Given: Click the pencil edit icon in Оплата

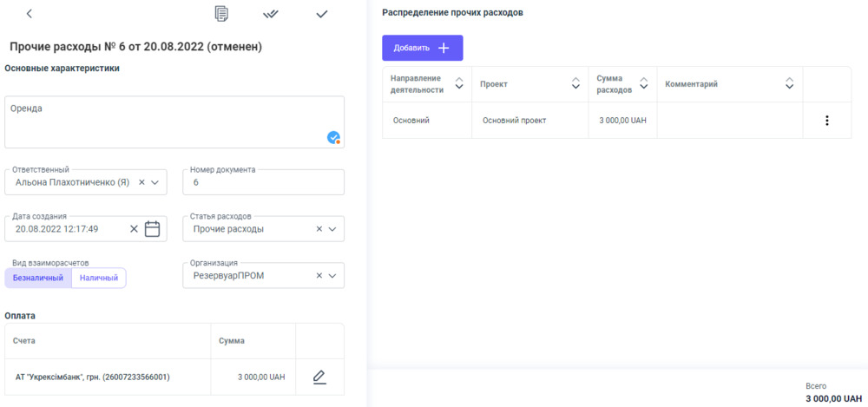Looking at the screenshot, I should [319, 377].
